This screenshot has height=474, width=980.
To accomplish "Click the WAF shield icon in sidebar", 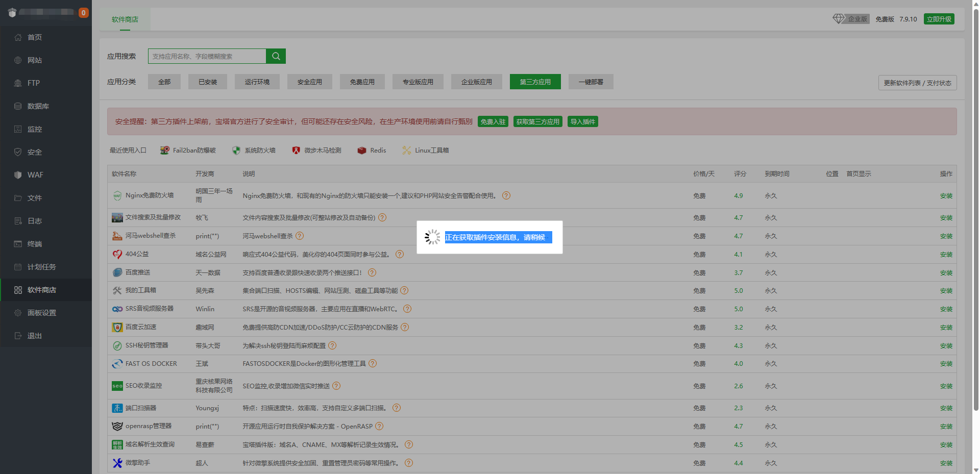I will tap(18, 175).
